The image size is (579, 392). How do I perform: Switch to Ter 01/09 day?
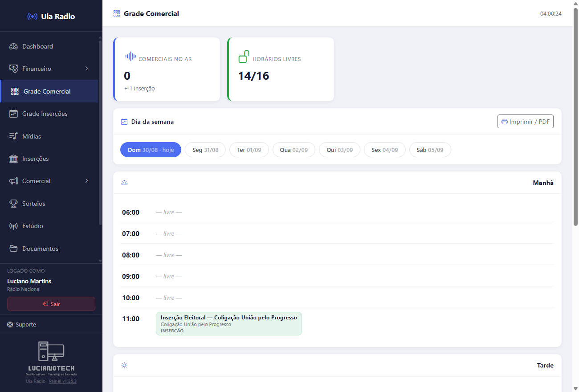click(249, 150)
